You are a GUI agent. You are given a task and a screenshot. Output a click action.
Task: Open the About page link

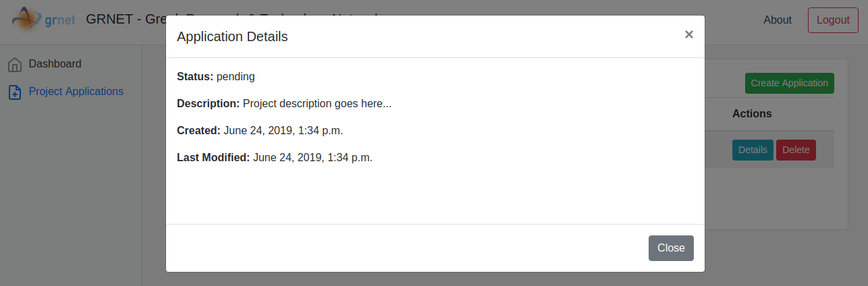[777, 20]
